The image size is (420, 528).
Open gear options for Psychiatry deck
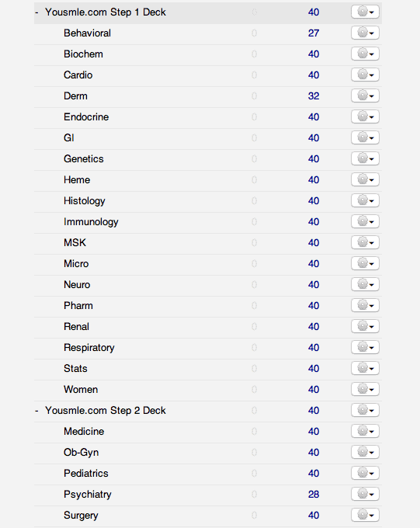tap(365, 495)
